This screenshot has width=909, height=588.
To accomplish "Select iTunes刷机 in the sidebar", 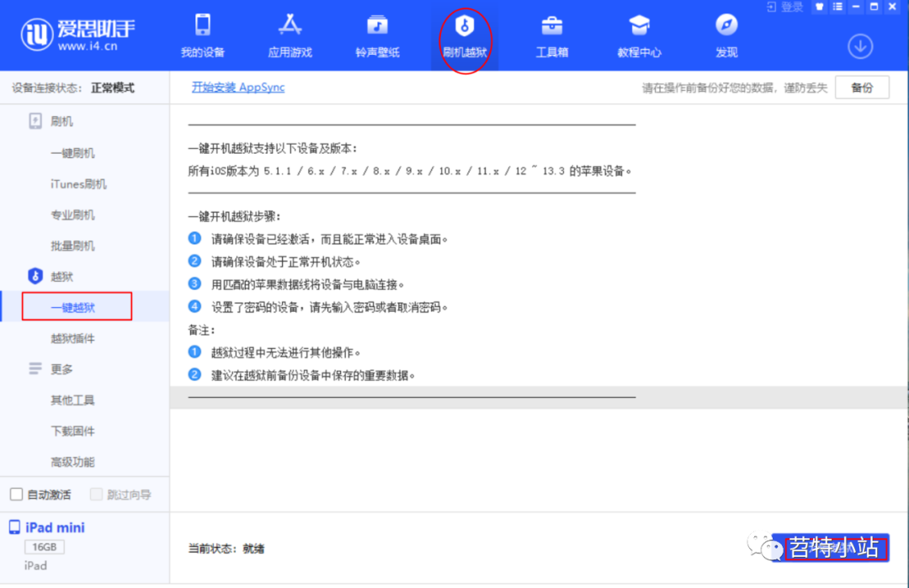I will pos(78,183).
